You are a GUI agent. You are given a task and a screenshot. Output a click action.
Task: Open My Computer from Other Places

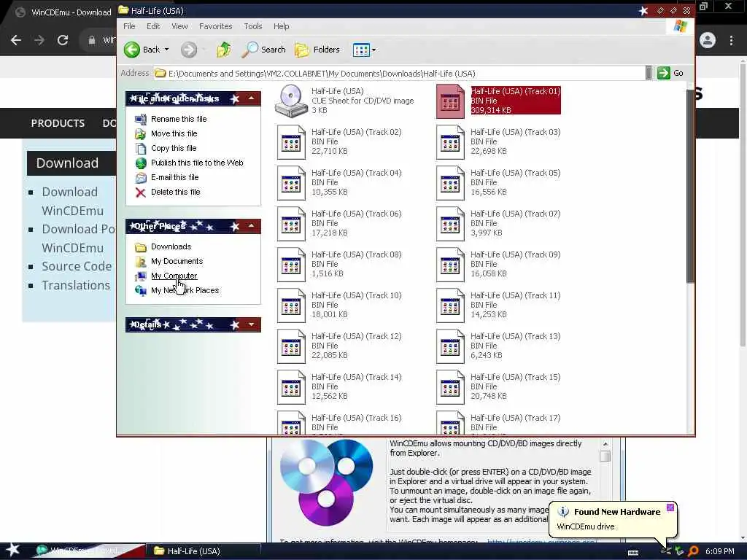[x=174, y=276]
